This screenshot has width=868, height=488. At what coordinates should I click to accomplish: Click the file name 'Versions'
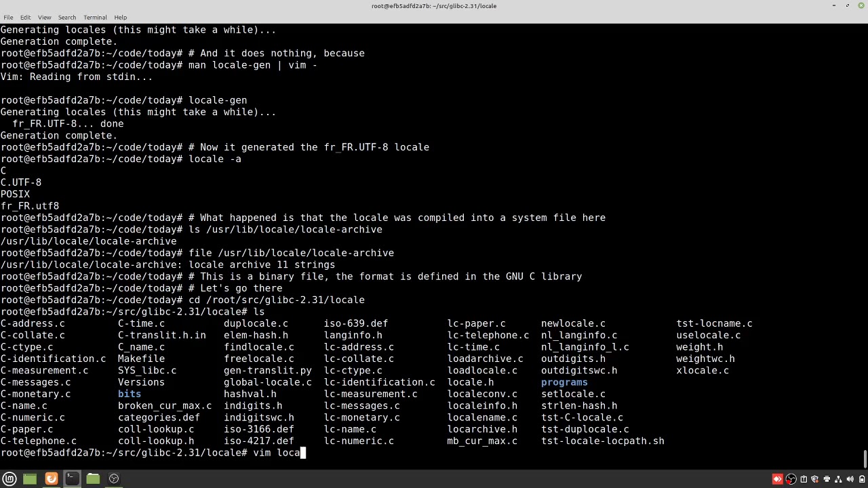pos(141,382)
